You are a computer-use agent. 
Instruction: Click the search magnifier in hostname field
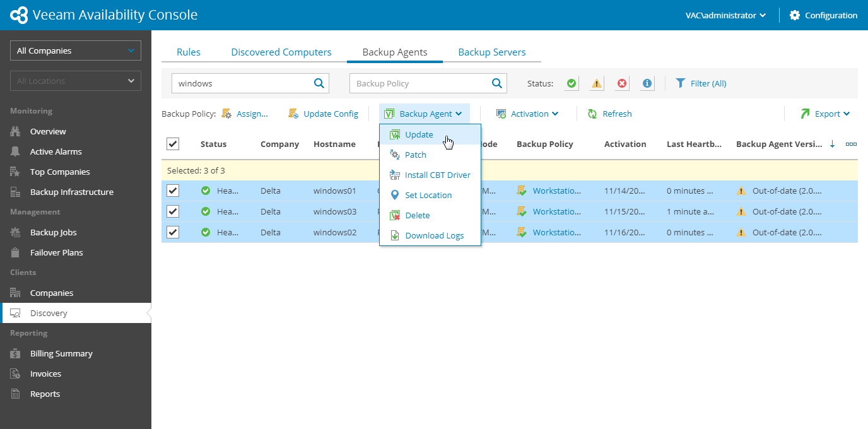[320, 83]
